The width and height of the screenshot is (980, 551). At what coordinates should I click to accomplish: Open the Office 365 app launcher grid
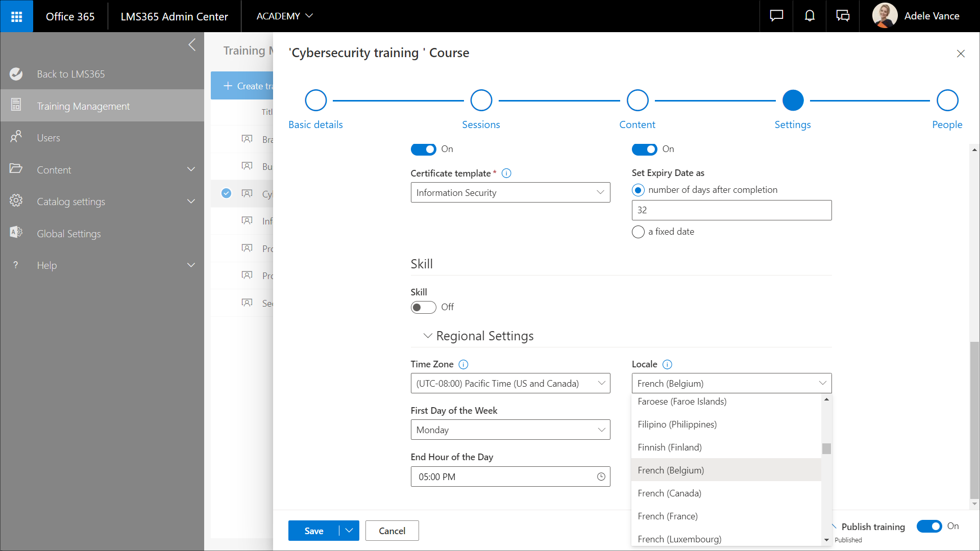tap(16, 16)
